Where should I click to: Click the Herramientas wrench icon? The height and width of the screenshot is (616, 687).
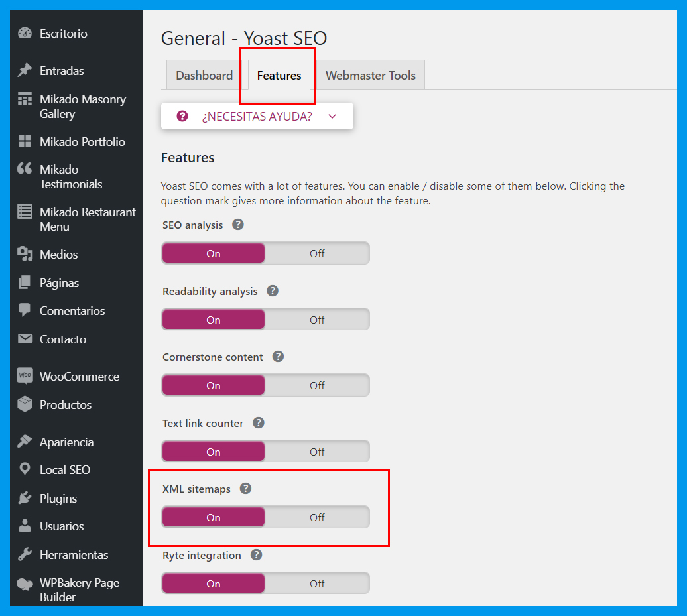point(25,554)
